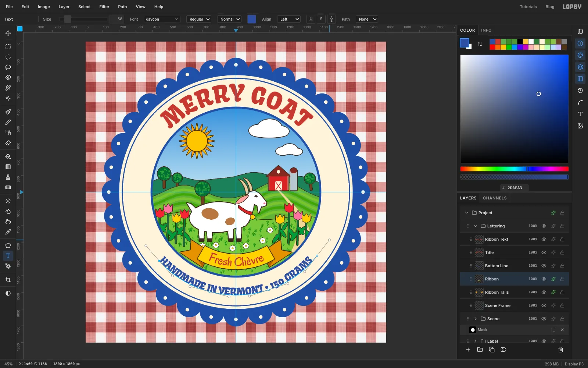Click the text color swatch in options bar
The height and width of the screenshot is (368, 588).
click(x=252, y=19)
